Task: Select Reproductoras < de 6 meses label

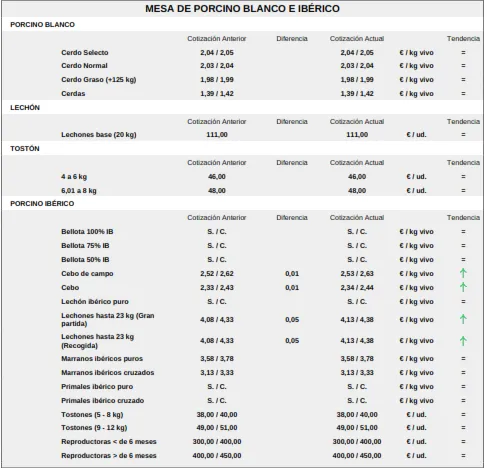Action: [x=109, y=442]
